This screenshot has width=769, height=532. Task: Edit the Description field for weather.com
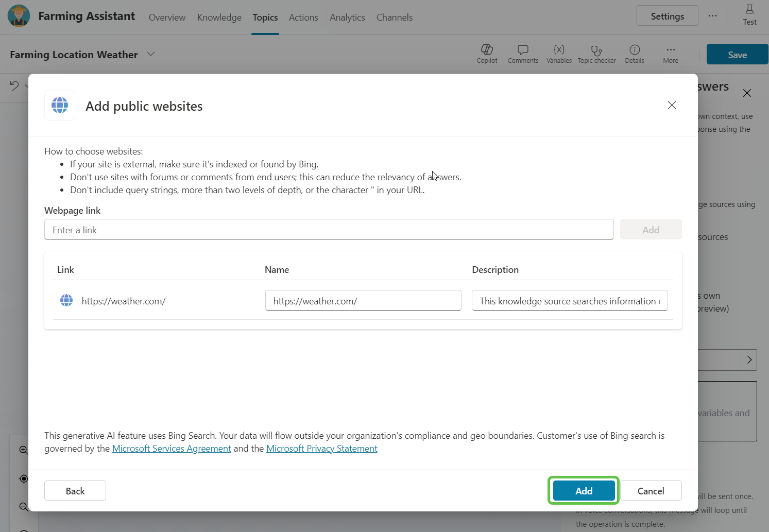click(569, 301)
